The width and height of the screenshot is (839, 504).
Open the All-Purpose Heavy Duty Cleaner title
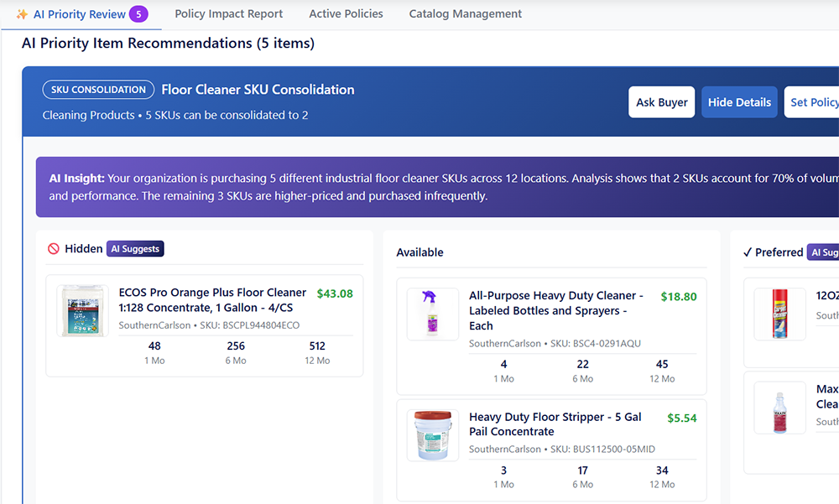point(555,310)
